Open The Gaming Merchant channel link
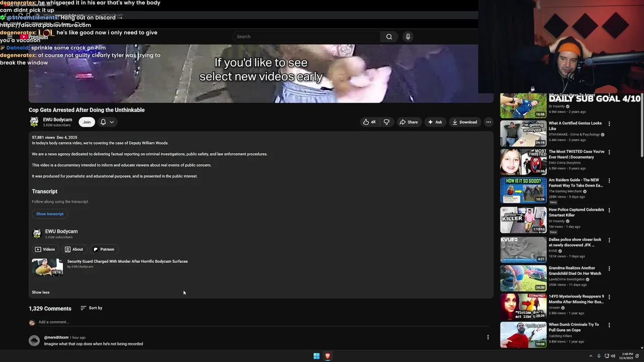This screenshot has height=362, width=644. coord(566,192)
